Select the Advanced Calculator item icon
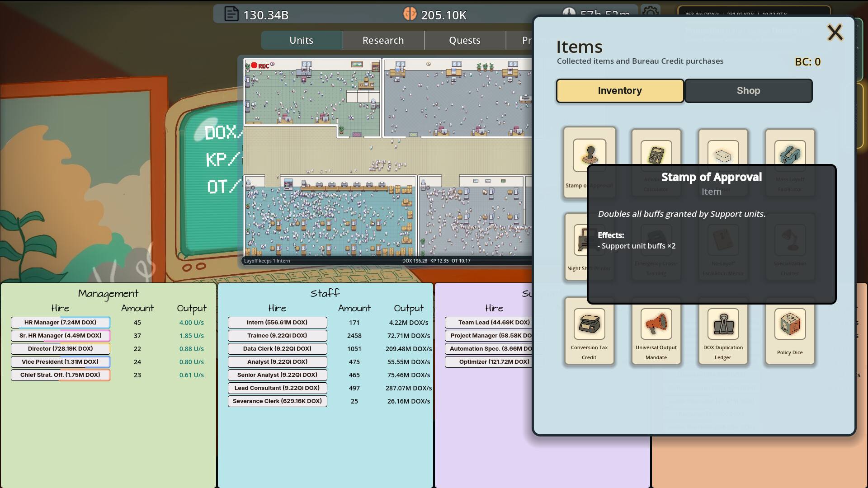 tap(656, 153)
